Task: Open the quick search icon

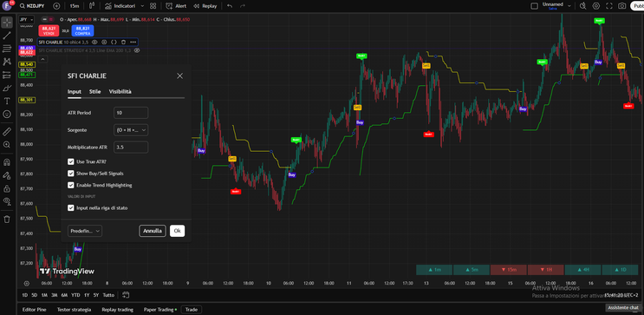Action: point(582,6)
